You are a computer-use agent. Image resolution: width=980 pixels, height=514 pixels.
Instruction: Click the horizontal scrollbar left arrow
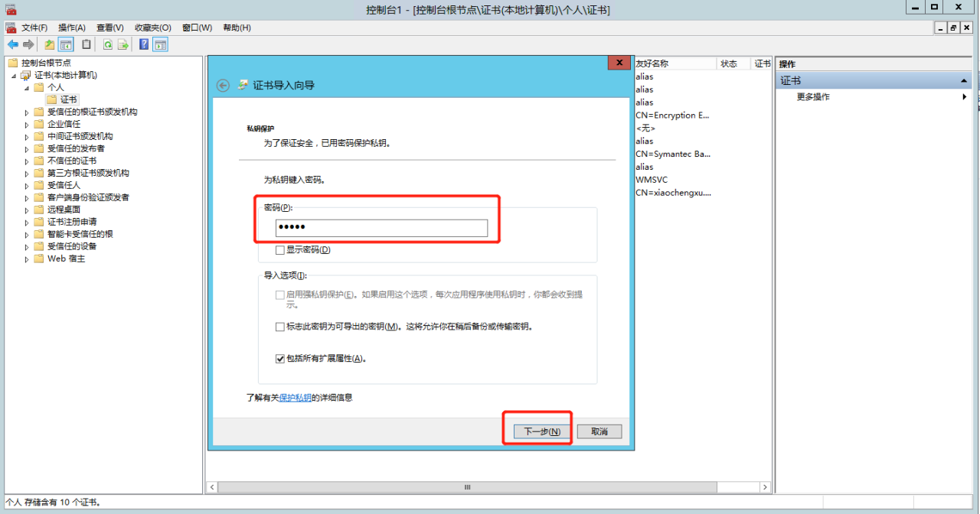[x=214, y=487]
